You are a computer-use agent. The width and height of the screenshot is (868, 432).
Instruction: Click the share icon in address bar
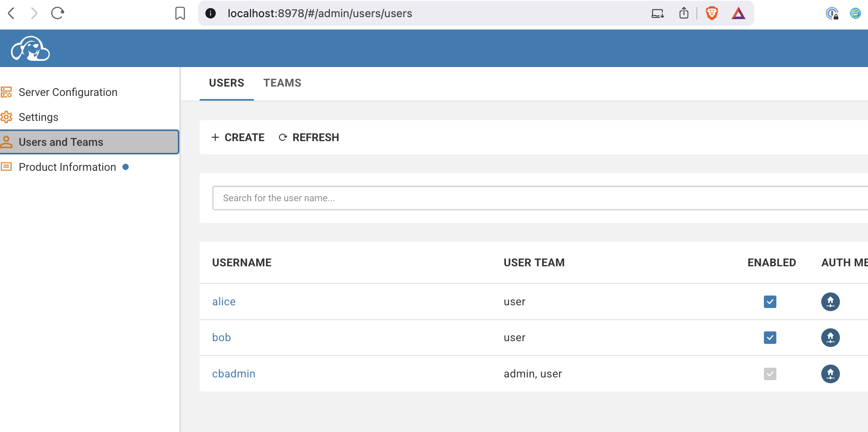coord(684,14)
